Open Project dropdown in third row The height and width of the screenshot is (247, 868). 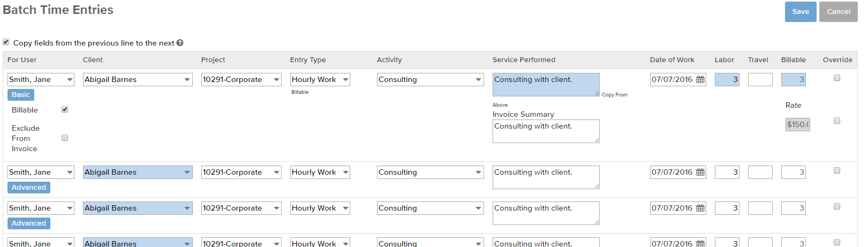coord(241,208)
